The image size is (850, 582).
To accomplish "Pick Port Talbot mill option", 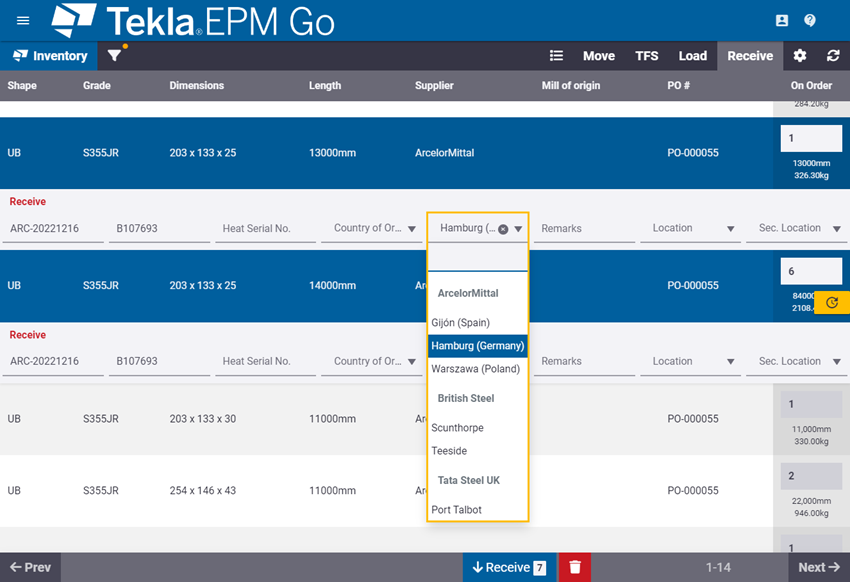I will tap(478, 510).
